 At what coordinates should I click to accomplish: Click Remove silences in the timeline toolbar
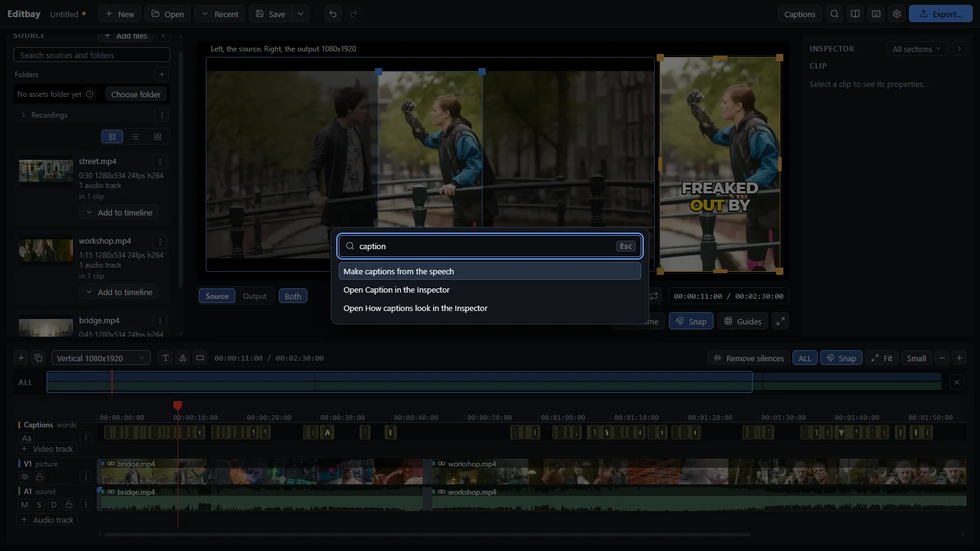[x=748, y=358]
